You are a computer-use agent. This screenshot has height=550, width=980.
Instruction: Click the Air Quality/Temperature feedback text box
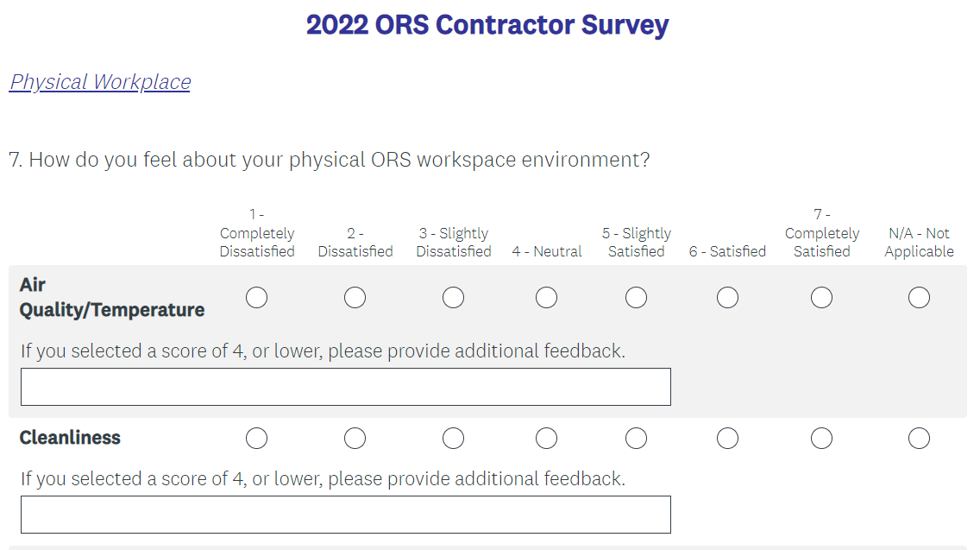[345, 387]
